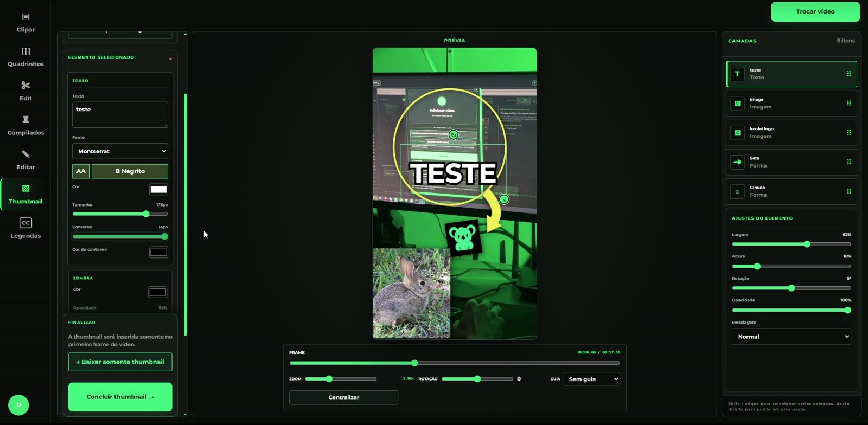Open the Sem guia guide dropdown
Image resolution: width=868 pixels, height=425 pixels.
[x=592, y=379]
